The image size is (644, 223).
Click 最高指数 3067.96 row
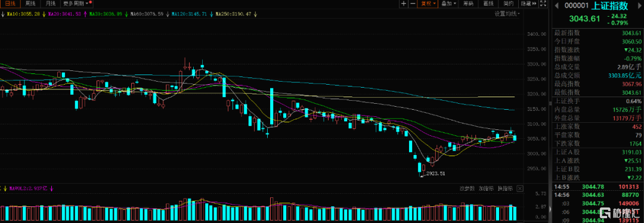(x=597, y=84)
